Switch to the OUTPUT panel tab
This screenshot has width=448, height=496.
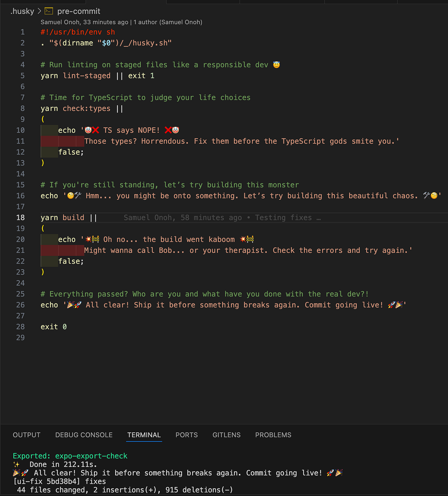(27, 435)
